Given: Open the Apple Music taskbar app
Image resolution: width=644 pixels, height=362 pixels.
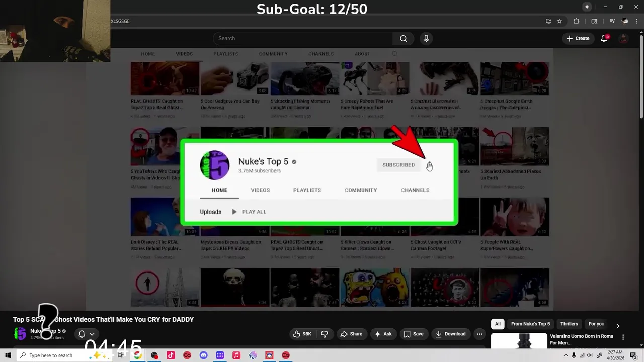Looking at the screenshot, I should pyautogui.click(x=236, y=355).
